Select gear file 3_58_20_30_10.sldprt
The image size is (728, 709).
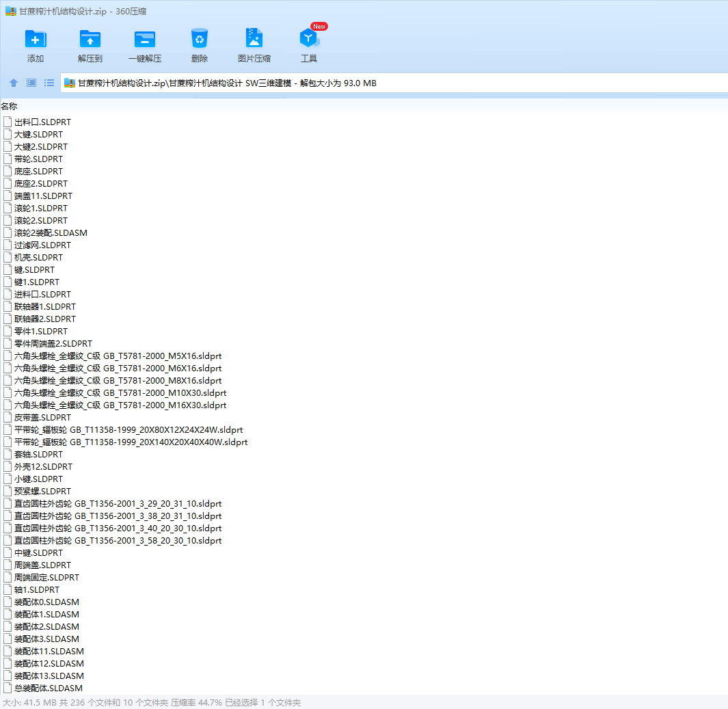(x=118, y=540)
